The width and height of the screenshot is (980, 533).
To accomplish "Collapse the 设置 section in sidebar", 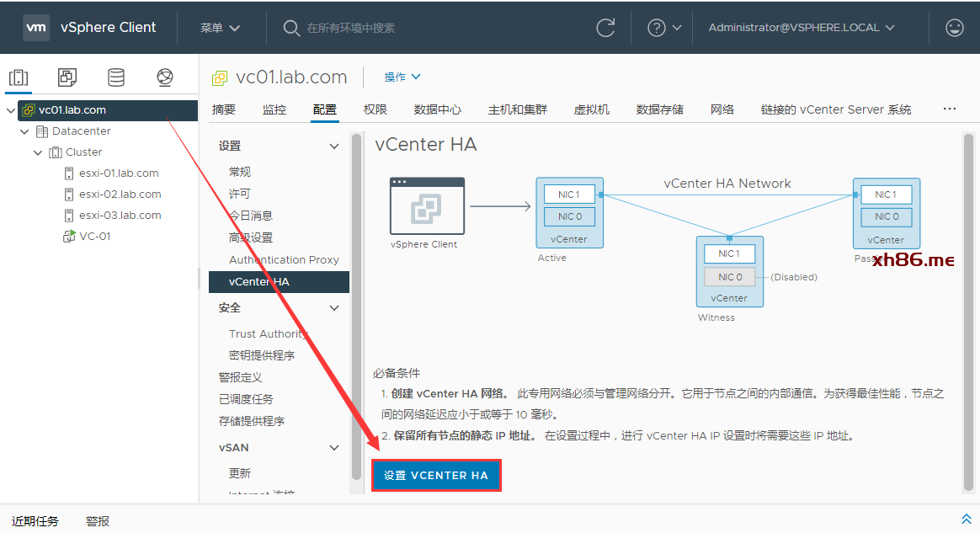I will 334,147.
